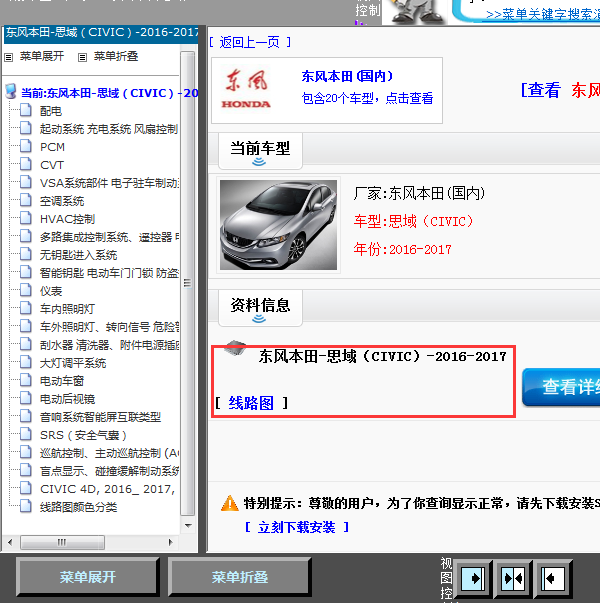Viewport: 600px width, 603px height.
Task: Select 音响系统智能屏互联类型 tree item
Action: click(100, 417)
